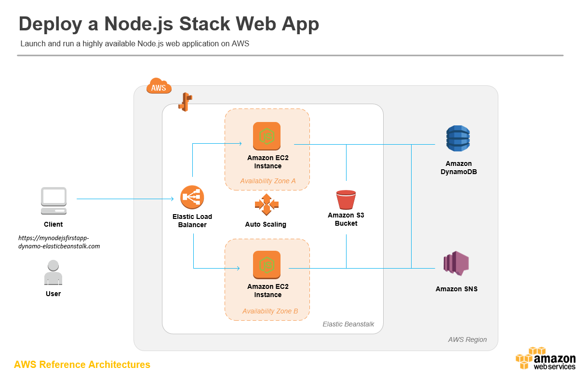The width and height of the screenshot is (588, 380).
Task: Enable the Client computer element
Action: pos(53,199)
